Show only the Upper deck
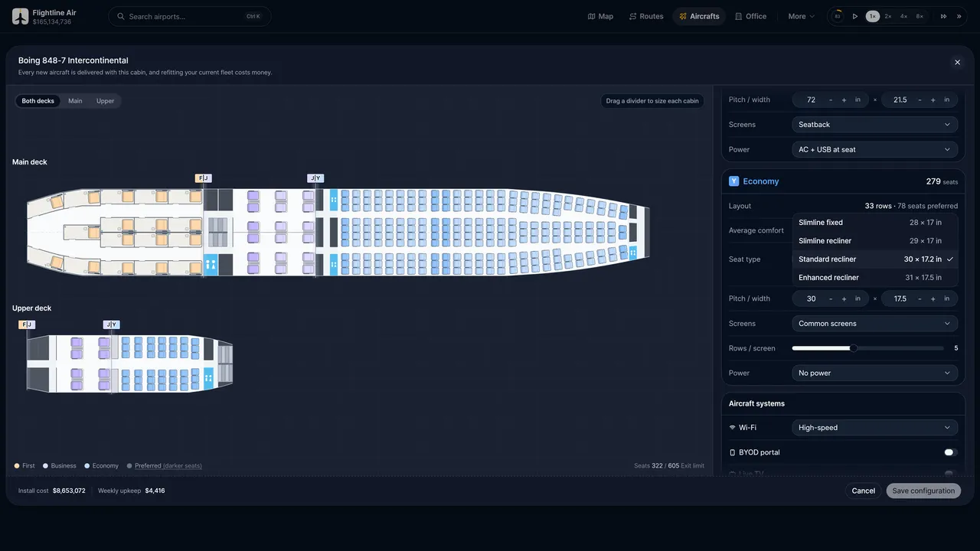 point(105,101)
